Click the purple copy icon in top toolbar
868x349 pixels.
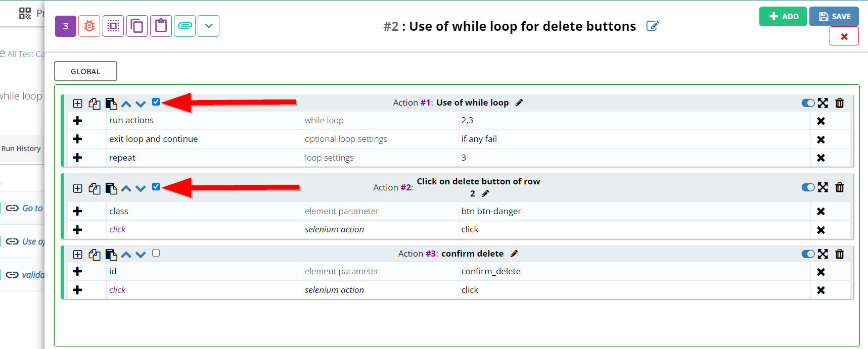tap(137, 26)
